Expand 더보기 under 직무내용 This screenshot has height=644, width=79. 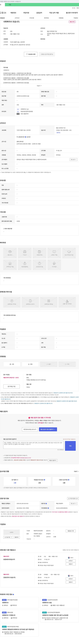pyautogui.click(x=39, y=86)
